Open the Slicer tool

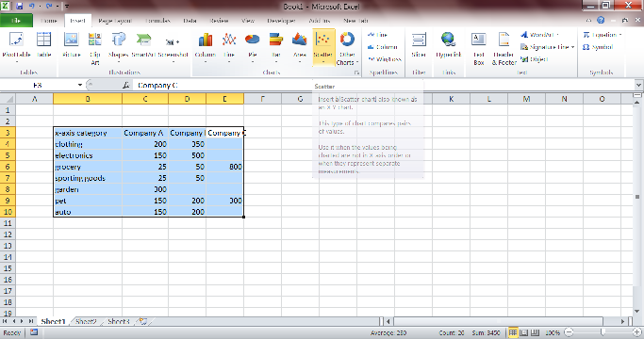pos(419,46)
